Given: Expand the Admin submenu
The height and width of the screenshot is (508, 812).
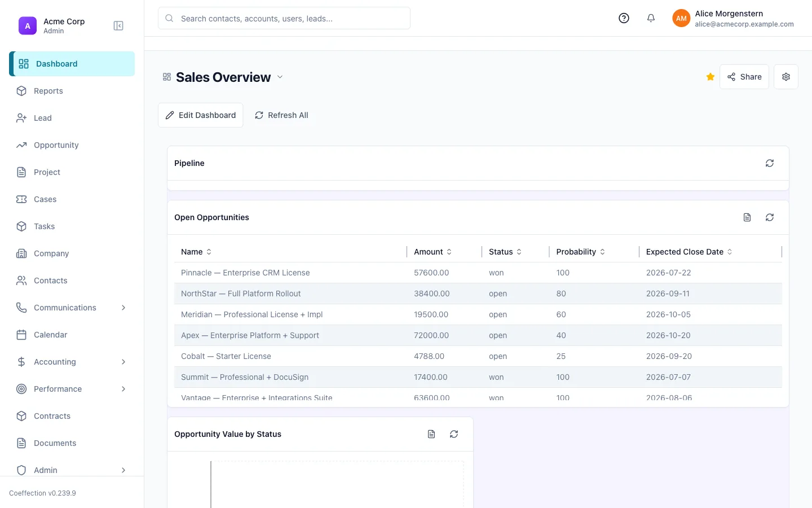Looking at the screenshot, I should click(x=123, y=470).
